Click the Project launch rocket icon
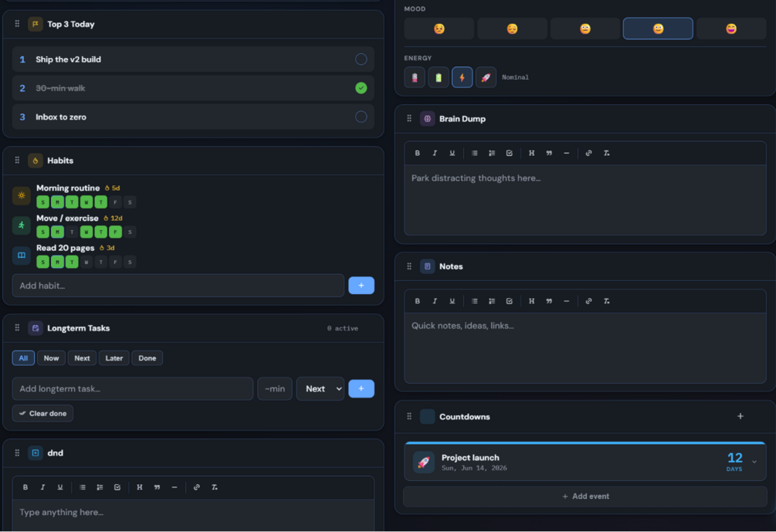This screenshot has width=776, height=532. pyautogui.click(x=424, y=463)
